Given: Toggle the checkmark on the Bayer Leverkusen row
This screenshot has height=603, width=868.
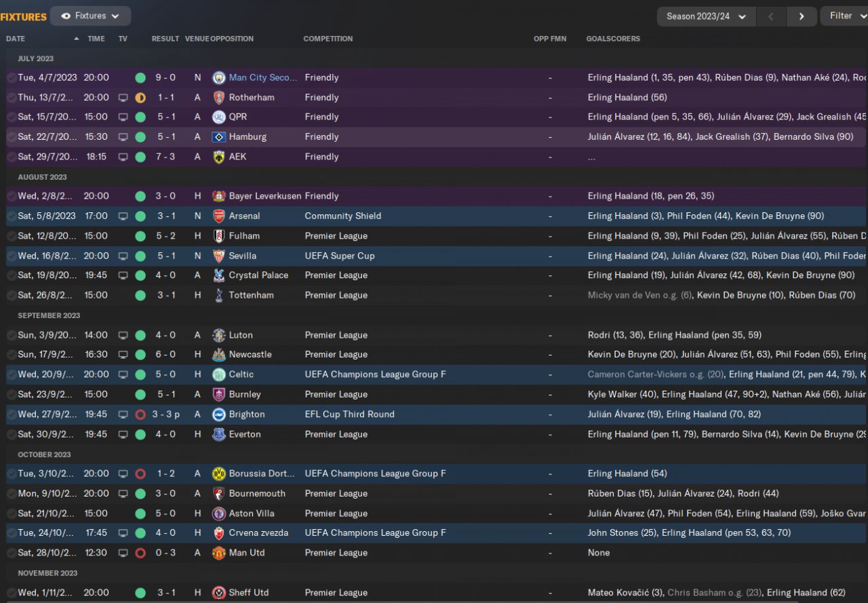Looking at the screenshot, I should (x=12, y=196).
